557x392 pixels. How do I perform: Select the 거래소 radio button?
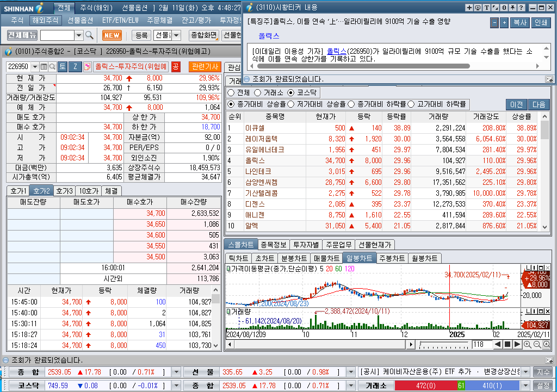[x=258, y=92]
